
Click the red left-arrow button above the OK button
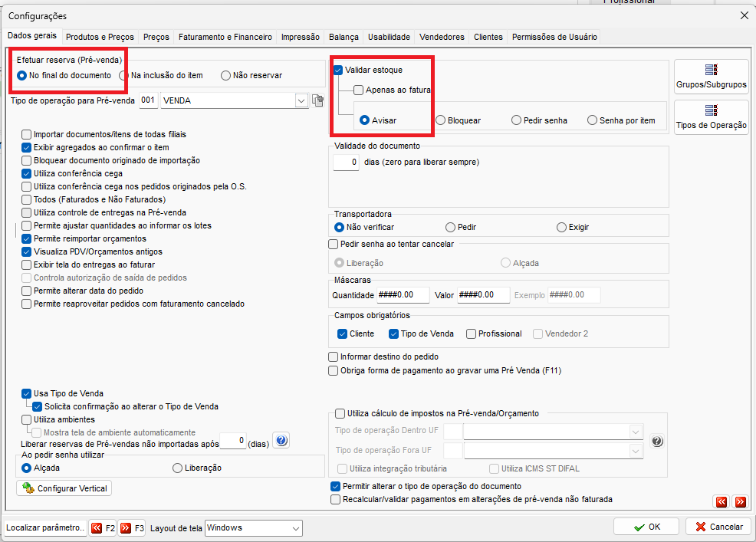pos(721,502)
